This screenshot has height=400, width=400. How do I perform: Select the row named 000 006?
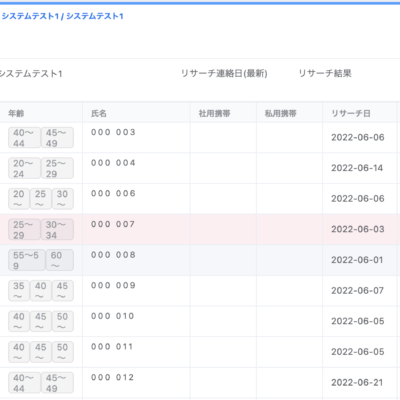(200, 199)
